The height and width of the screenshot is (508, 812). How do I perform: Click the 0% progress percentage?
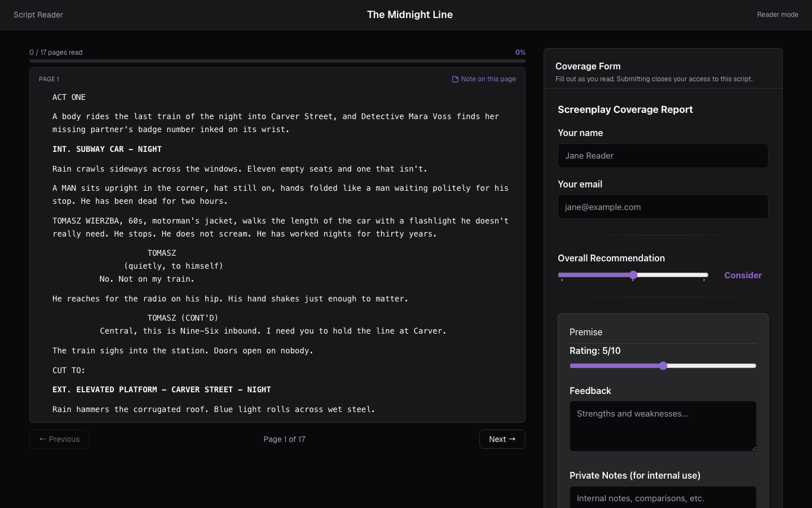[520, 52]
